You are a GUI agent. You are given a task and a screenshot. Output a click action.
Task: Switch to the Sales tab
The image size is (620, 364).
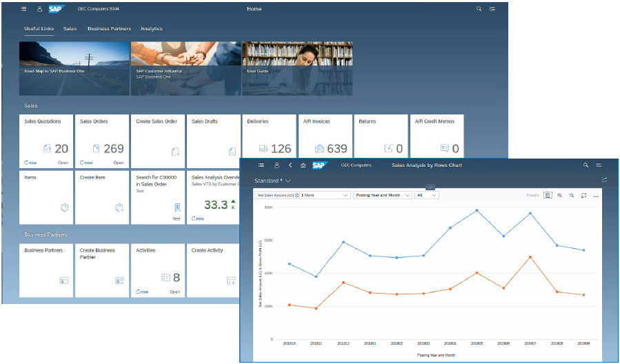coord(70,29)
